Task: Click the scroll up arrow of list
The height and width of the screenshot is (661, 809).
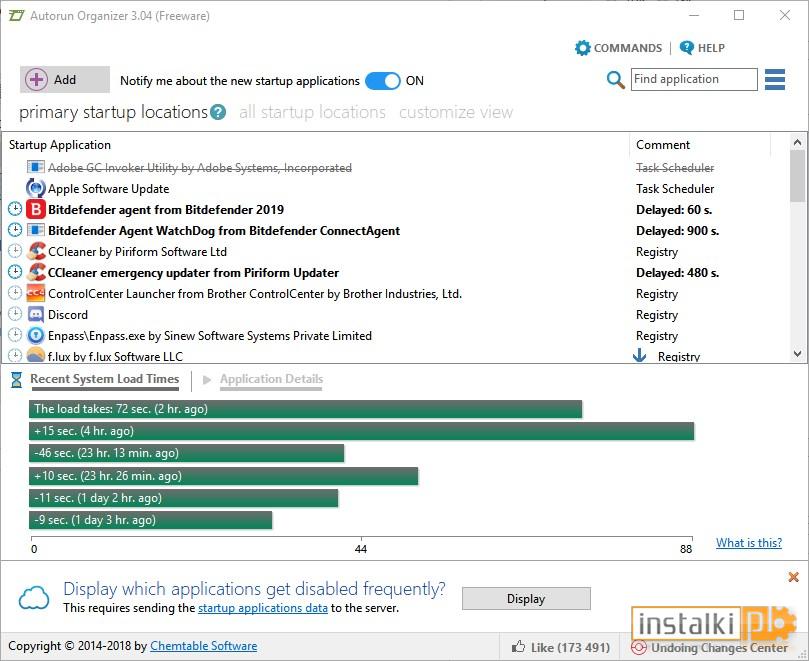Action: [797, 142]
